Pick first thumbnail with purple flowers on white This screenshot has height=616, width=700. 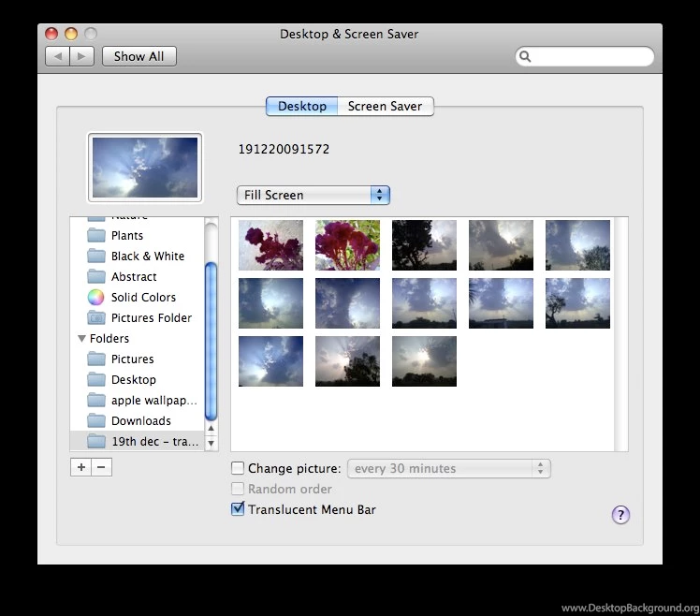click(x=270, y=244)
